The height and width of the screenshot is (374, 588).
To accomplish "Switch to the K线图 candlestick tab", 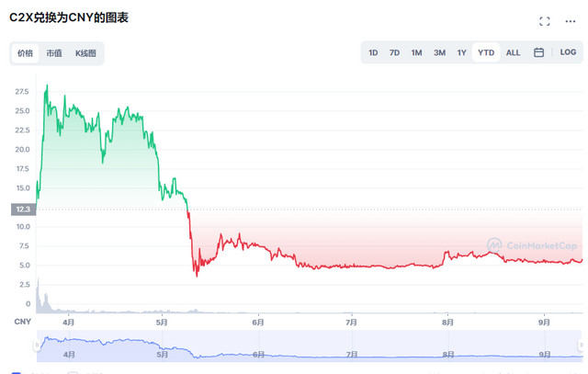I will pos(85,53).
